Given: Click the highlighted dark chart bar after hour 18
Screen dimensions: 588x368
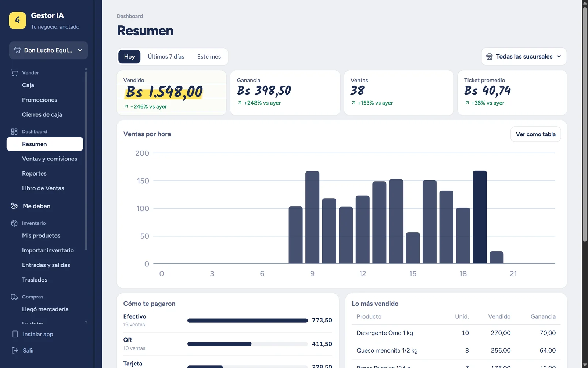Looking at the screenshot, I should pyautogui.click(x=480, y=217).
